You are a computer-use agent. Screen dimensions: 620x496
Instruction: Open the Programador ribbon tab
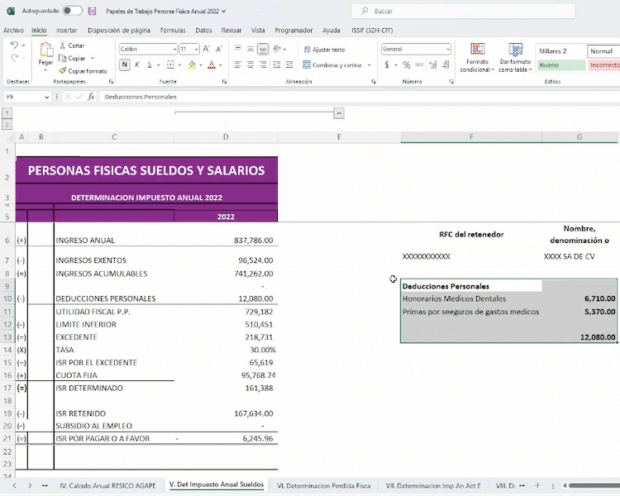pyautogui.click(x=293, y=30)
